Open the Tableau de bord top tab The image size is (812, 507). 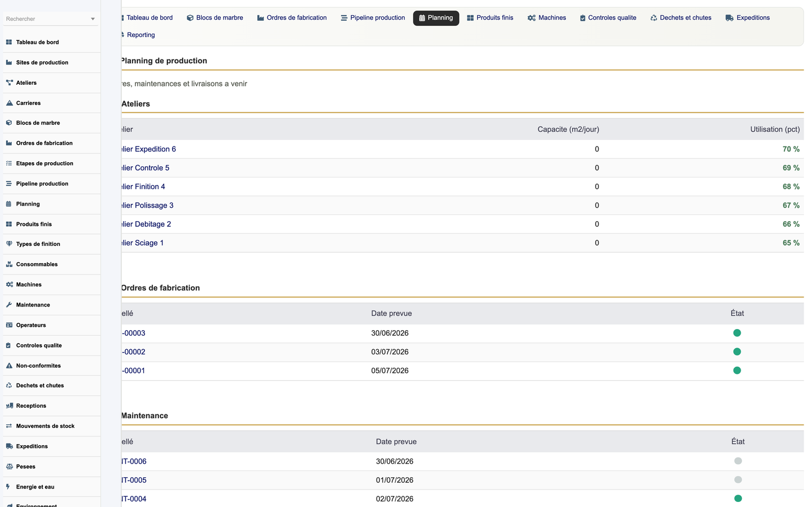pyautogui.click(x=148, y=18)
